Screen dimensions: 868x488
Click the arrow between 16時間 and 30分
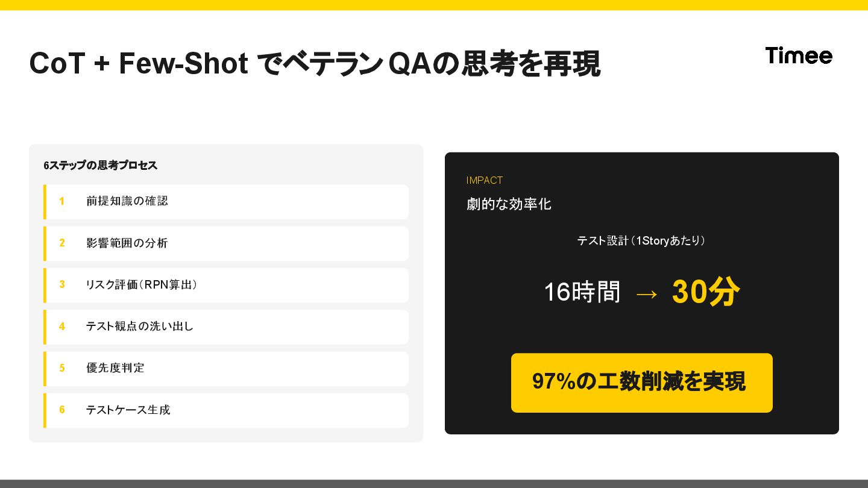point(647,293)
